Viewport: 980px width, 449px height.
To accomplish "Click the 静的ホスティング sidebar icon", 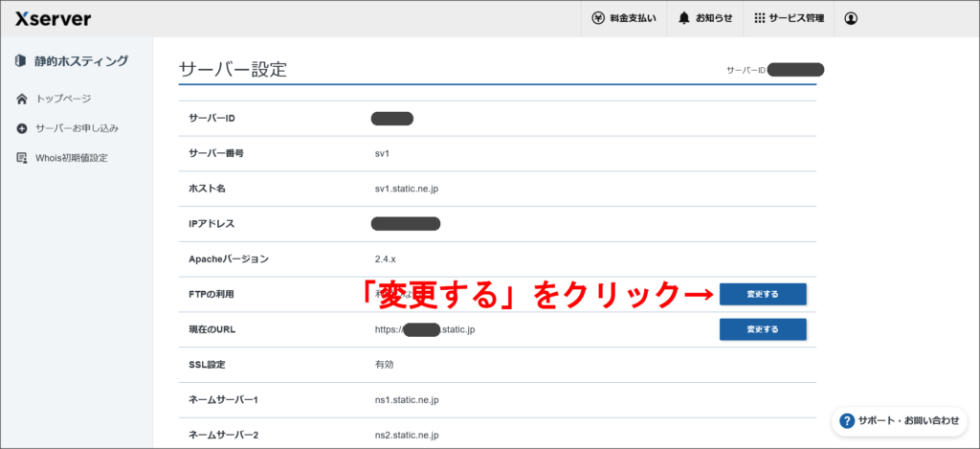I will (21, 61).
